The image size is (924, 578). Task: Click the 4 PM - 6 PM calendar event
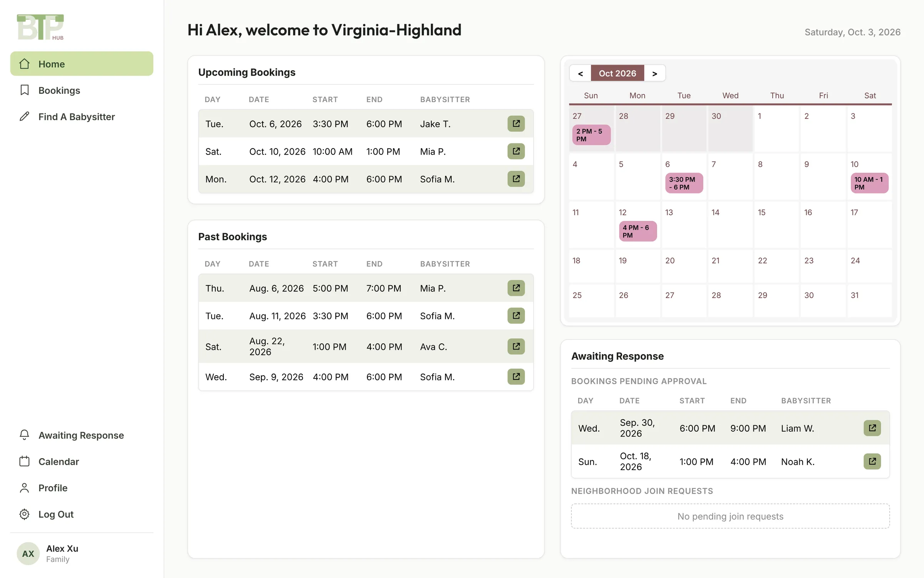(638, 231)
